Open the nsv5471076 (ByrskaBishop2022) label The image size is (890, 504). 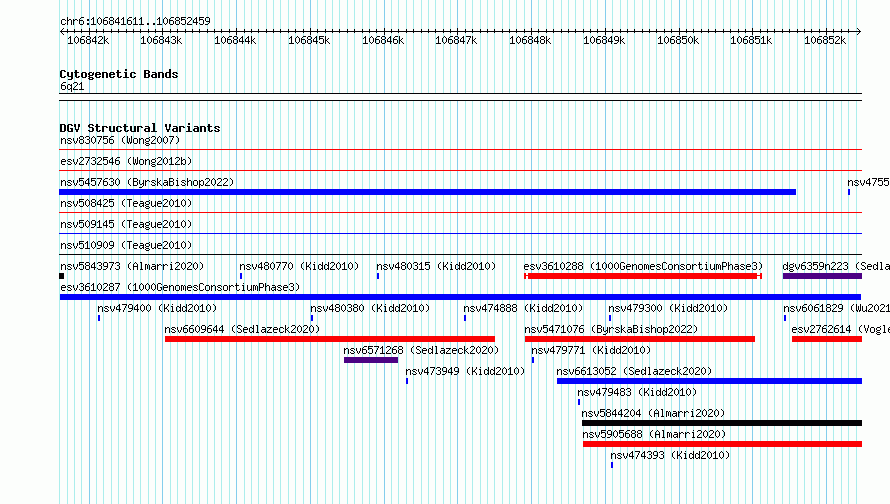(x=611, y=329)
